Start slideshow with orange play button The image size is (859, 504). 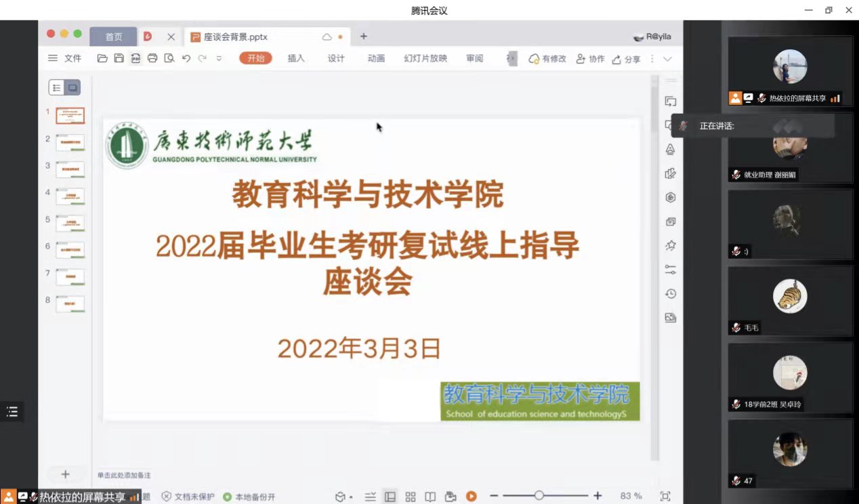(x=471, y=497)
